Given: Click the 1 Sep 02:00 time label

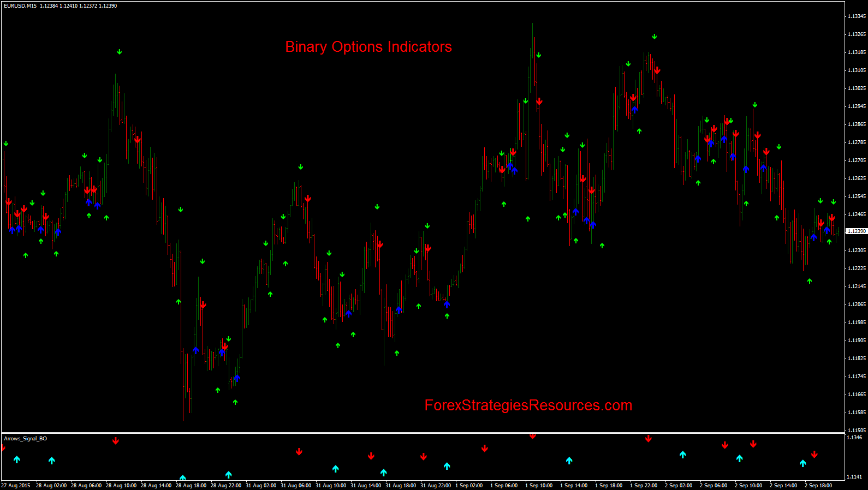Looking at the screenshot, I should (469, 486).
